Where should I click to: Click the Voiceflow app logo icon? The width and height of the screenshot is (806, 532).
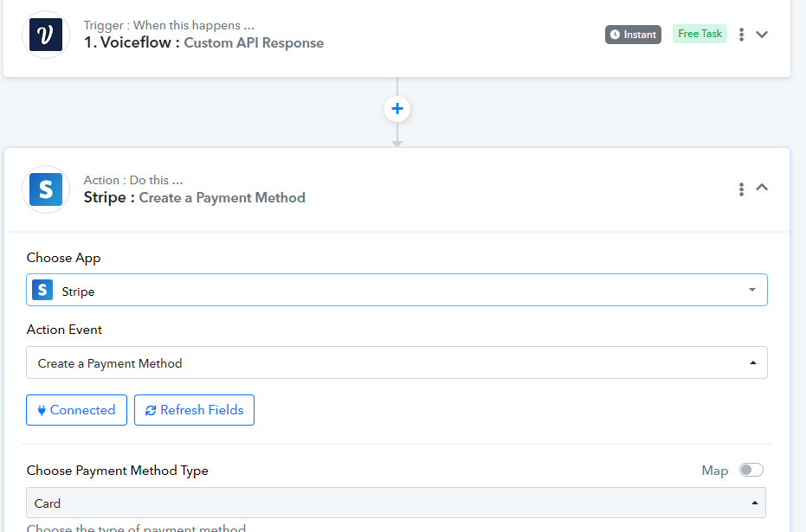(x=46, y=35)
